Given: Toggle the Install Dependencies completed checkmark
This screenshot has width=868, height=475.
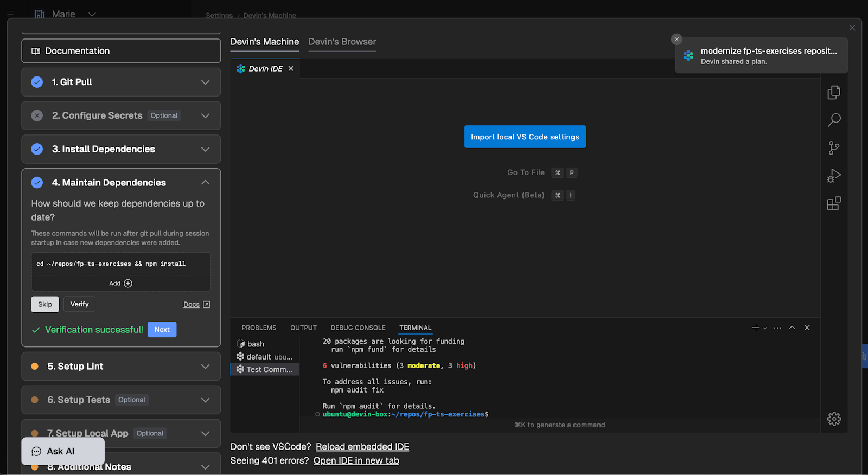Looking at the screenshot, I should point(37,149).
